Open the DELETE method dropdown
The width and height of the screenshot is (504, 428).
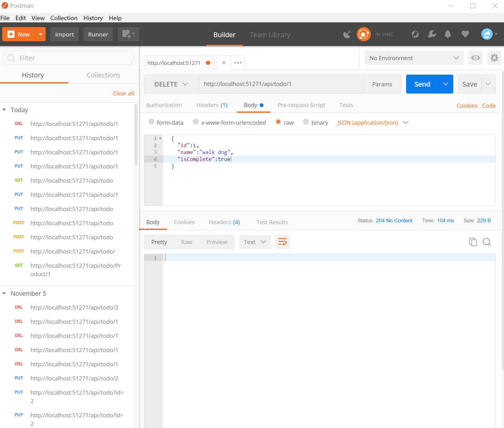pos(171,84)
